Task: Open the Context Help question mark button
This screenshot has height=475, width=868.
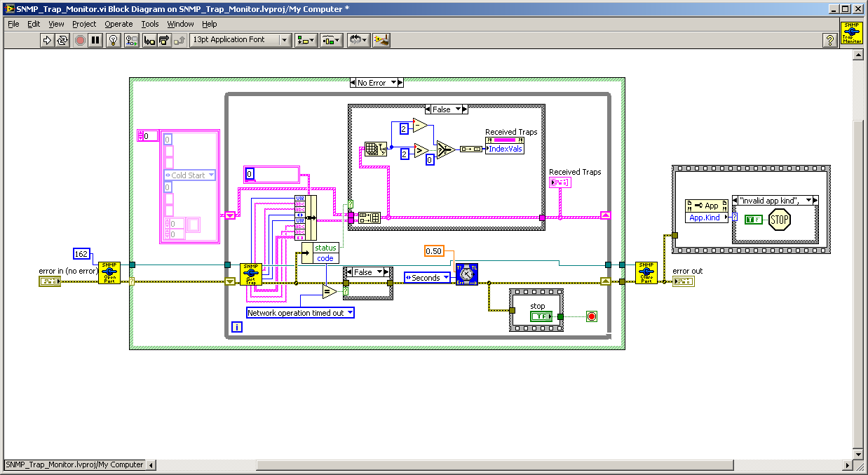Action: click(x=829, y=40)
